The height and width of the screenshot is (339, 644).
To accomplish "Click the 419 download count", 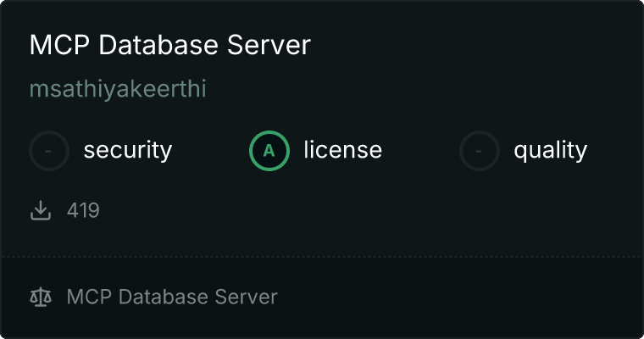I will 83,210.
